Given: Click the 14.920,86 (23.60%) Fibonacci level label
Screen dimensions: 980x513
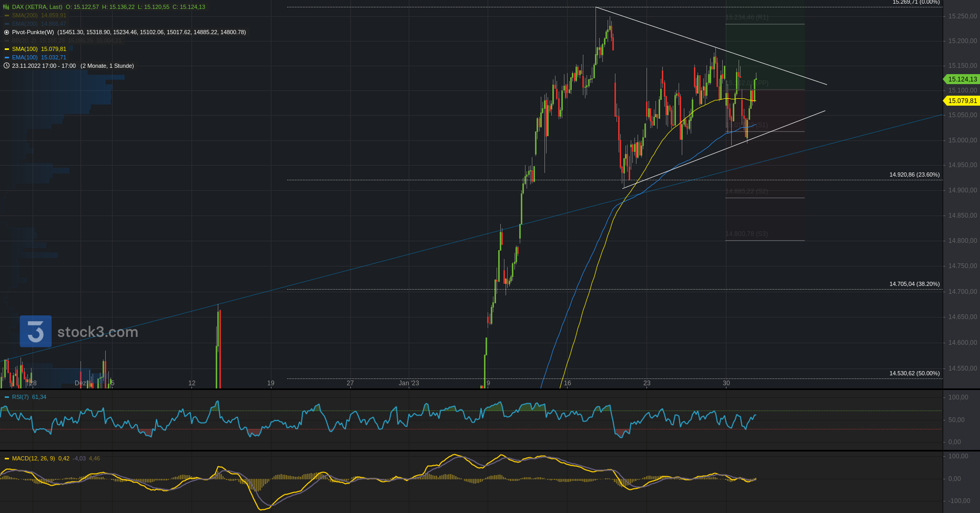Looking at the screenshot, I should pos(914,175).
